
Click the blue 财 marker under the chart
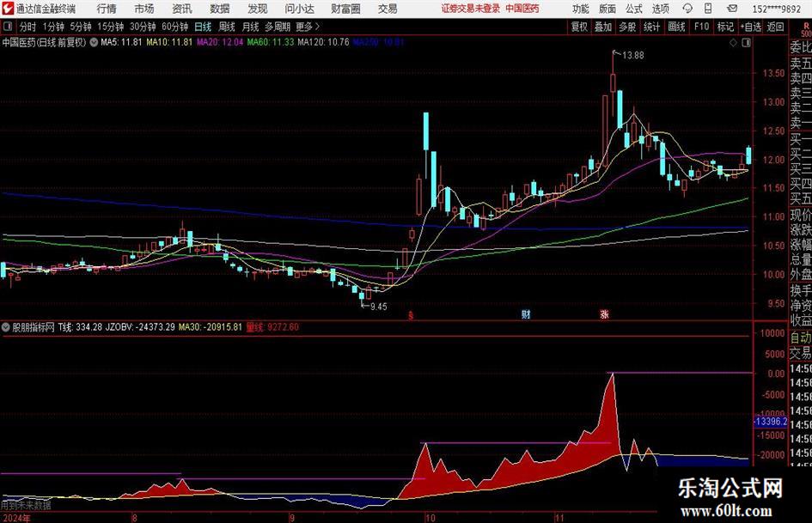pos(526,314)
